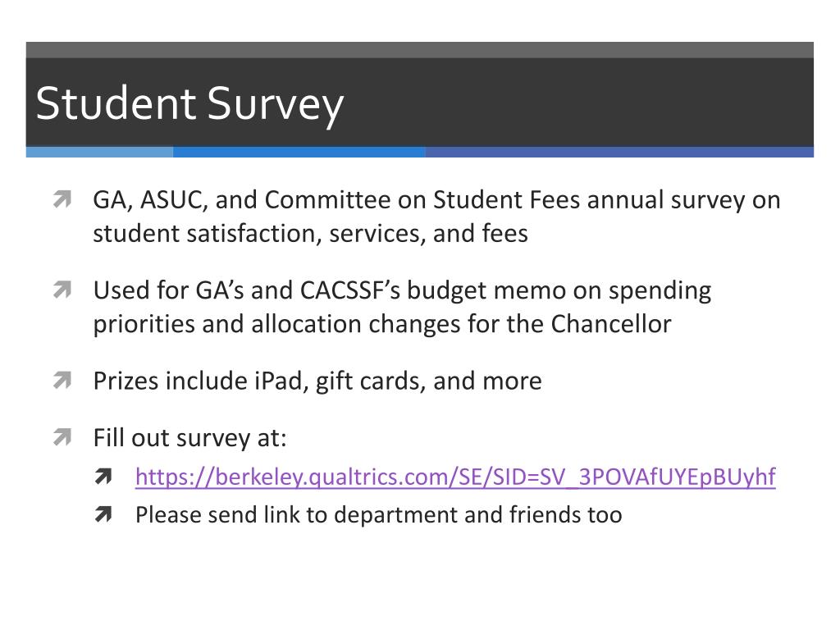The height and width of the screenshot is (630, 840).
Task: Click the 'Fill out survey at:' text
Action: [x=189, y=438]
